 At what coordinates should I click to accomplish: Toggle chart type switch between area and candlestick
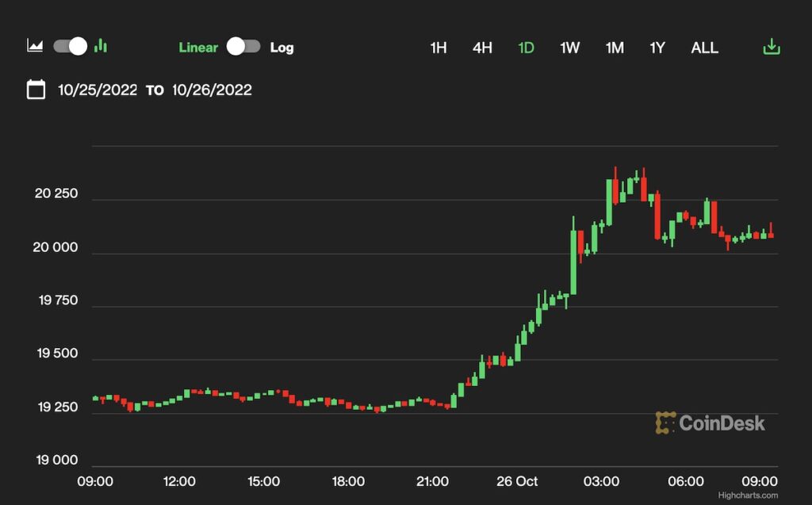coord(71,46)
